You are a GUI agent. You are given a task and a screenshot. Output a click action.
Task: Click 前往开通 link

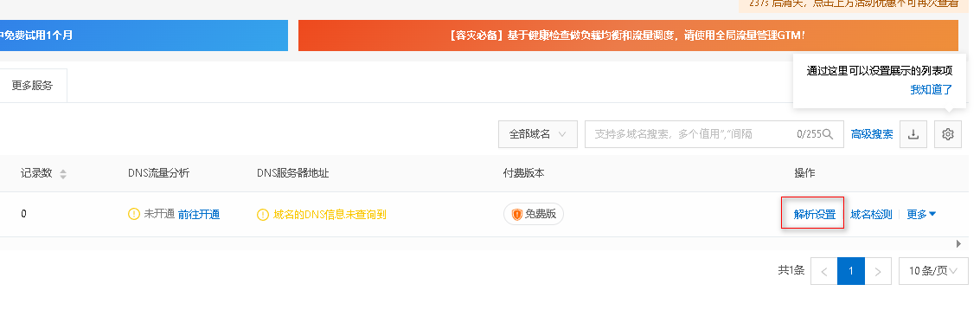(x=199, y=214)
